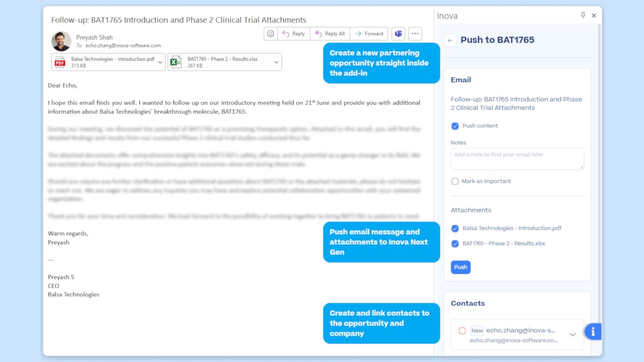Screen dimensions: 644x362
Task: Expand dropdown for Introduction.pdf attachment
Action: click(160, 62)
